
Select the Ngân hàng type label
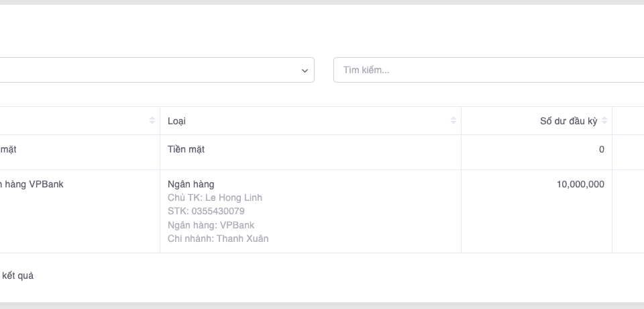tap(191, 184)
